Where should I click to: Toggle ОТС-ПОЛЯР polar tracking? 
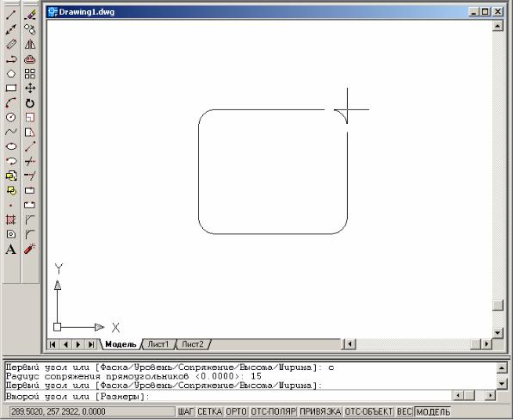tap(273, 411)
